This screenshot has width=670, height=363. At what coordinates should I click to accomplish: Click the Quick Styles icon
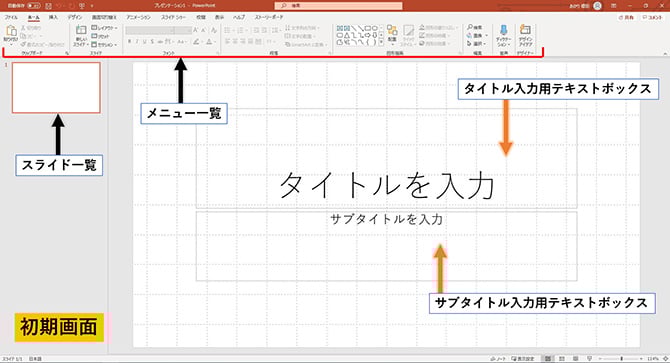point(408,30)
